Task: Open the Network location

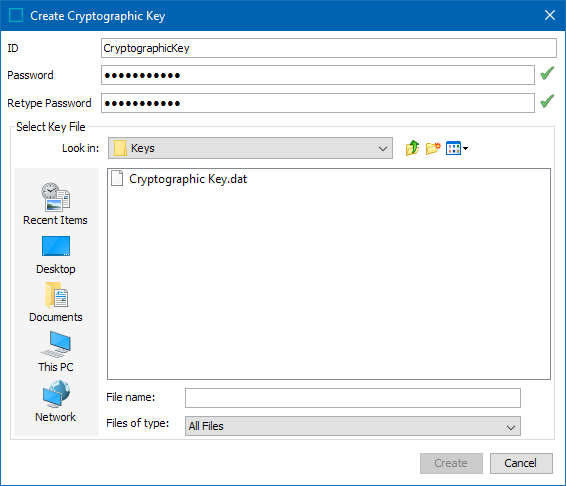Action: click(56, 402)
